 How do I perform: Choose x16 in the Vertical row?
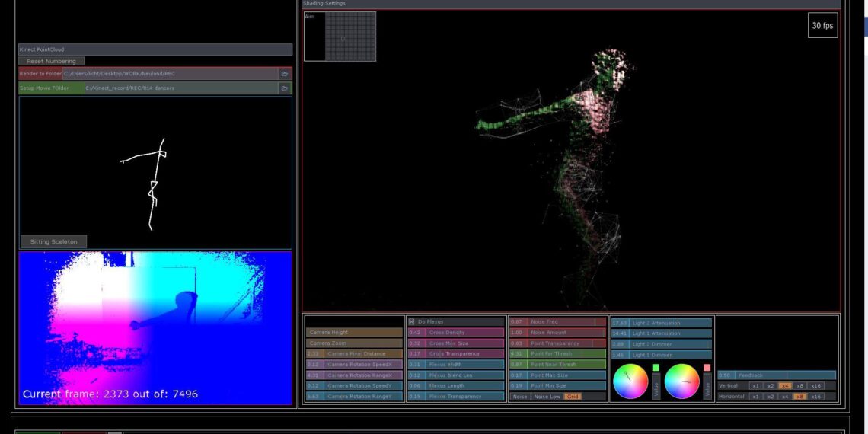(815, 386)
